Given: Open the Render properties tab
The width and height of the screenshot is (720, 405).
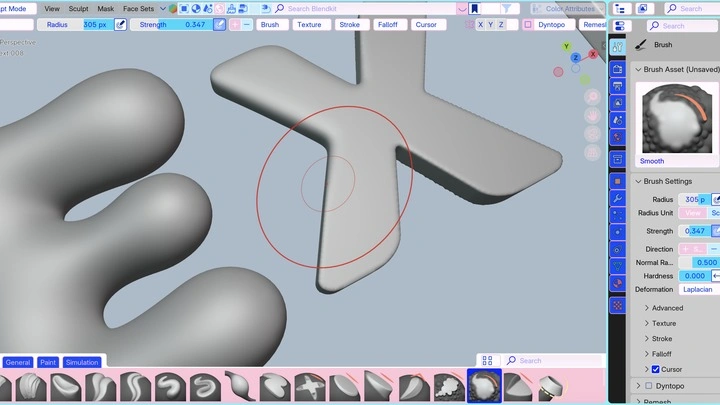Looking at the screenshot, I should click(618, 69).
